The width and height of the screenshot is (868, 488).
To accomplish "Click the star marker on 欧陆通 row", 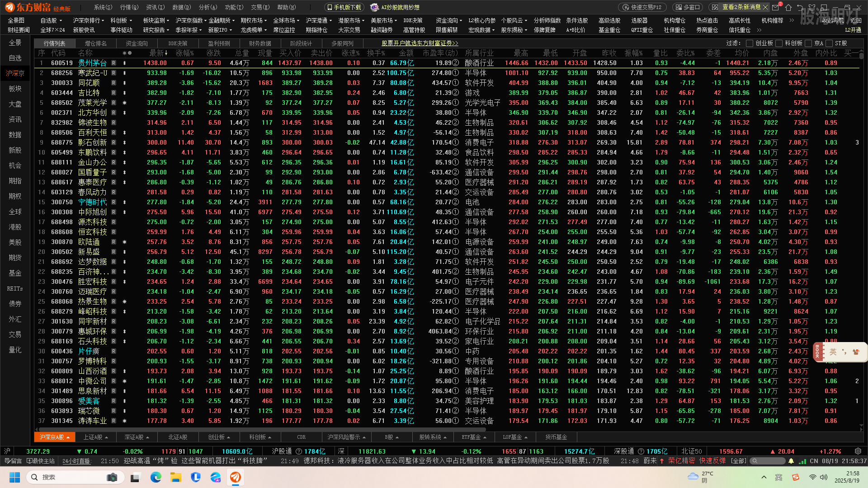I will [x=125, y=242].
